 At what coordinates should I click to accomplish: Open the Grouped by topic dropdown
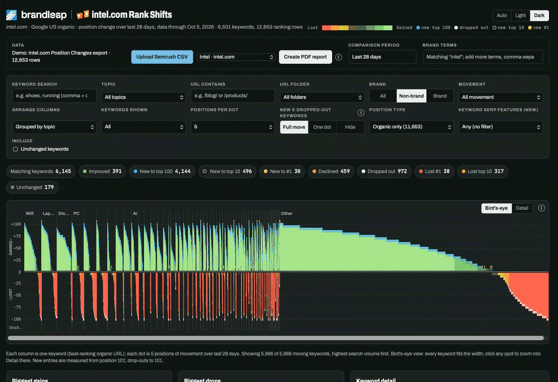(x=54, y=127)
